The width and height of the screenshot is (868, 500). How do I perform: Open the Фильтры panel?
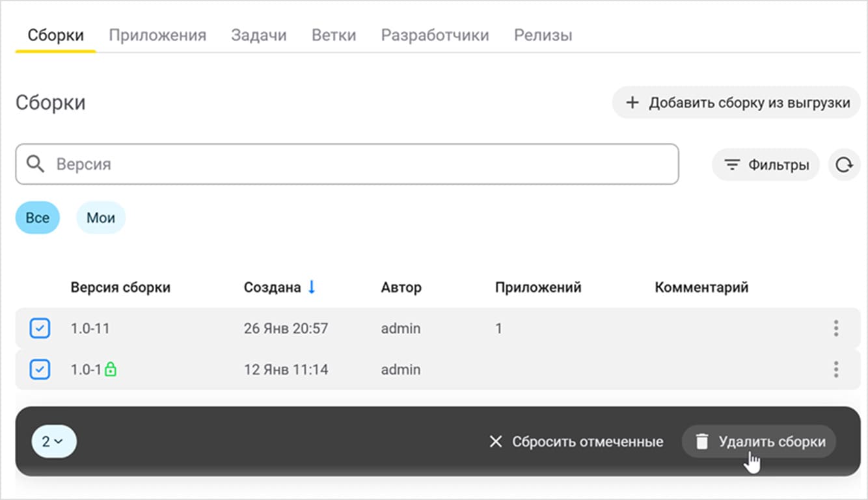click(765, 165)
